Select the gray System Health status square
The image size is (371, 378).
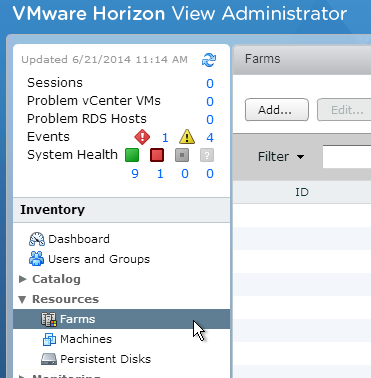click(182, 155)
